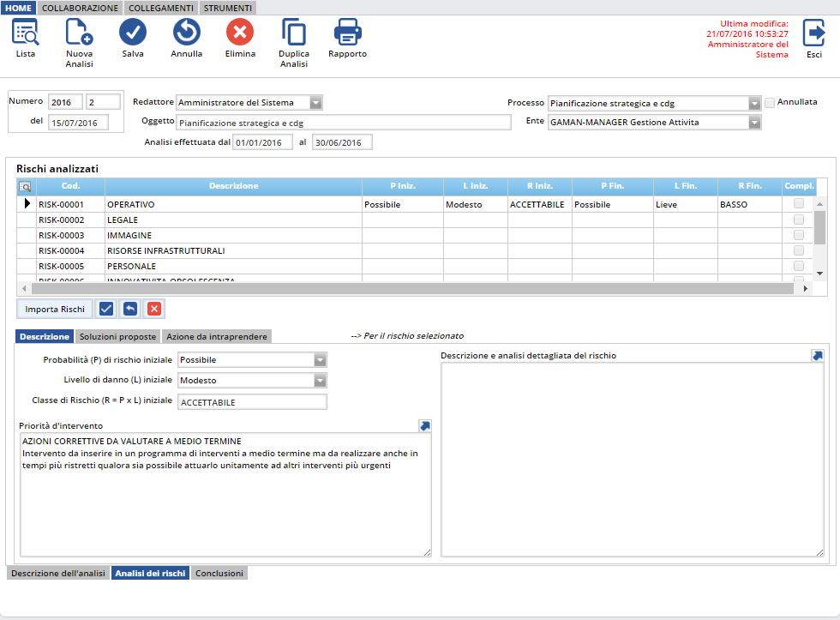Click the Oggetto text field

pos(343,123)
